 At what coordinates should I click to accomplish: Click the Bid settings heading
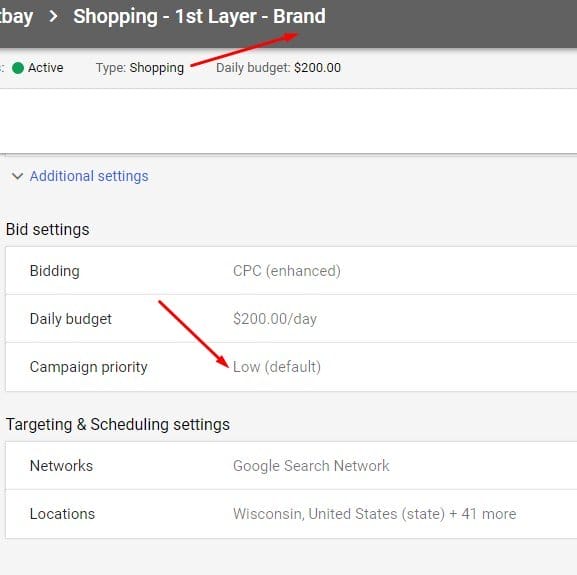(47, 230)
